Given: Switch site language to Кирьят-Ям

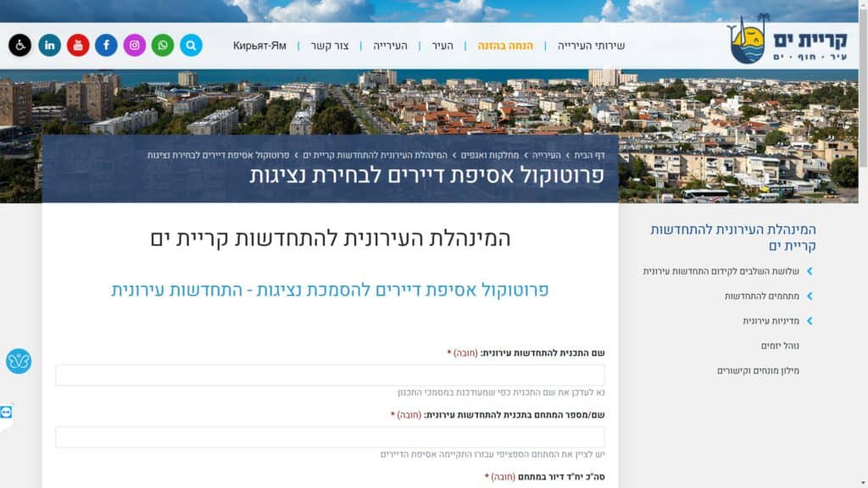Looking at the screenshot, I should click(259, 46).
